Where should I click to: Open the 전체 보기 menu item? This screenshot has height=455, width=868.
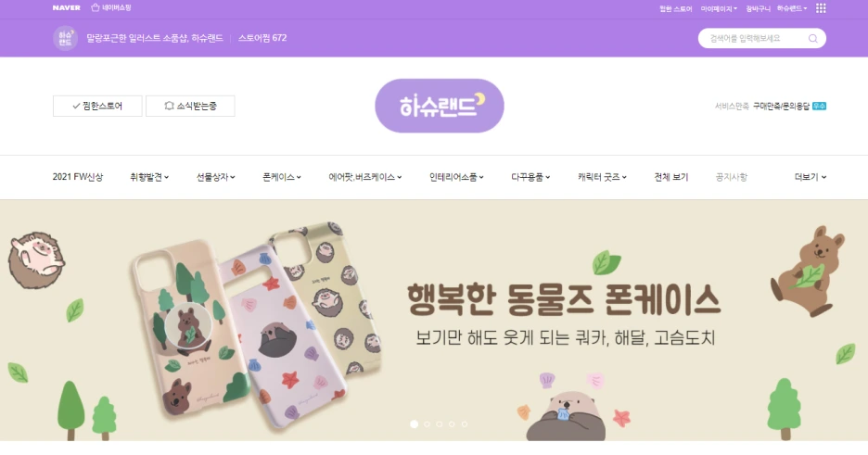click(x=670, y=177)
